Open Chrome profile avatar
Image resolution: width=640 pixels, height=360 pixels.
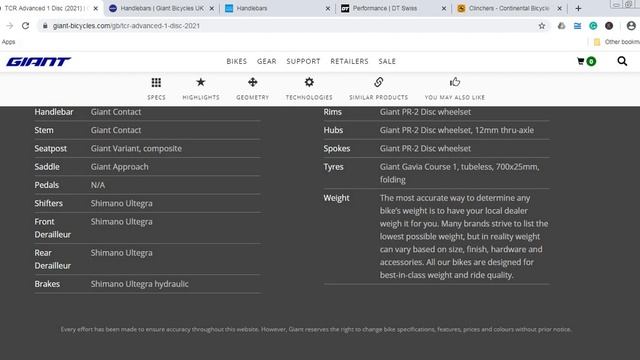[631, 26]
